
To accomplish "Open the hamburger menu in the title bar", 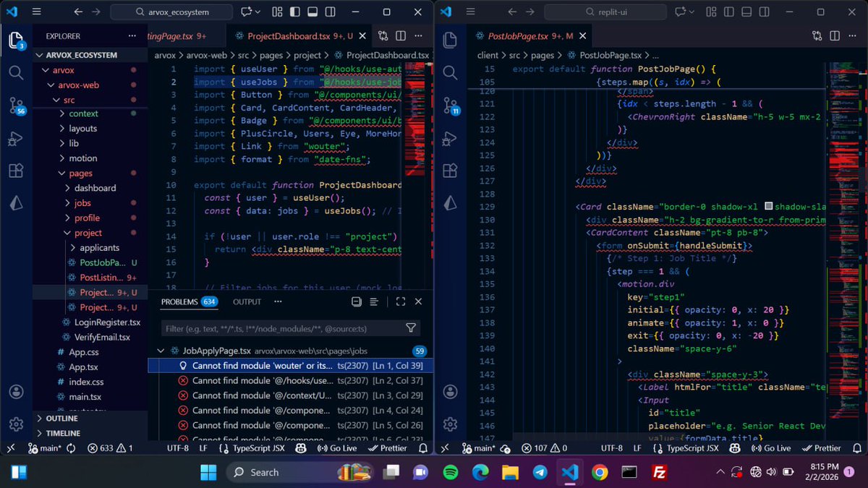I will 35,12.
